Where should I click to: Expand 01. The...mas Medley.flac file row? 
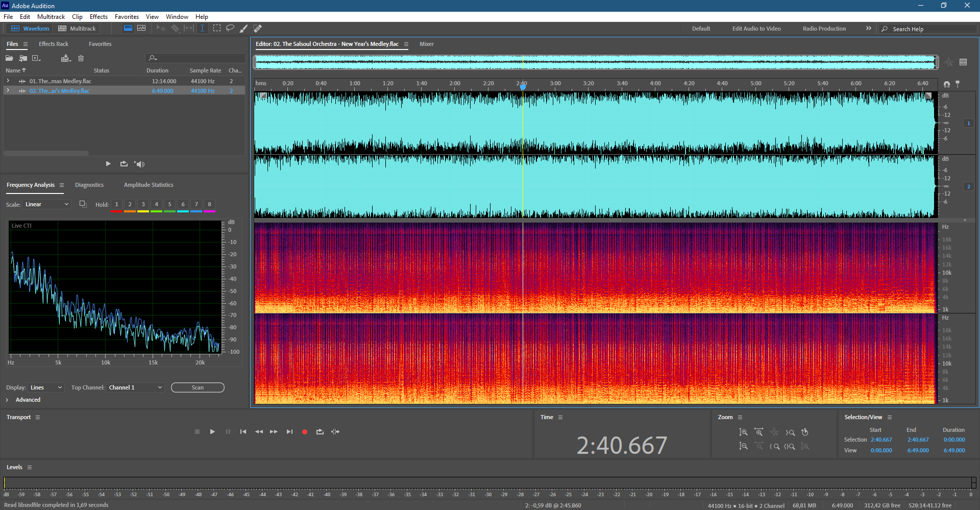8,81
